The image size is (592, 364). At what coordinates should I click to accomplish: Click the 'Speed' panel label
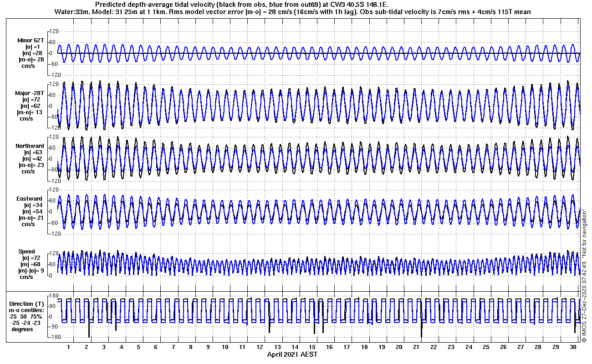tap(26, 252)
